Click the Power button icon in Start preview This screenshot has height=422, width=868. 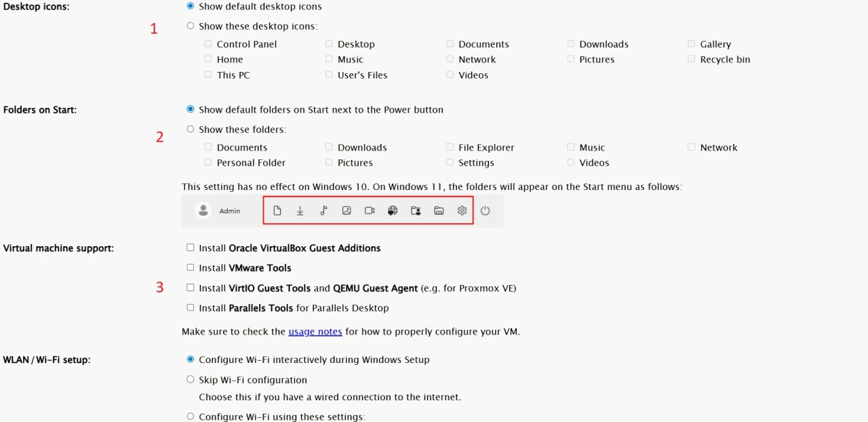(x=485, y=211)
